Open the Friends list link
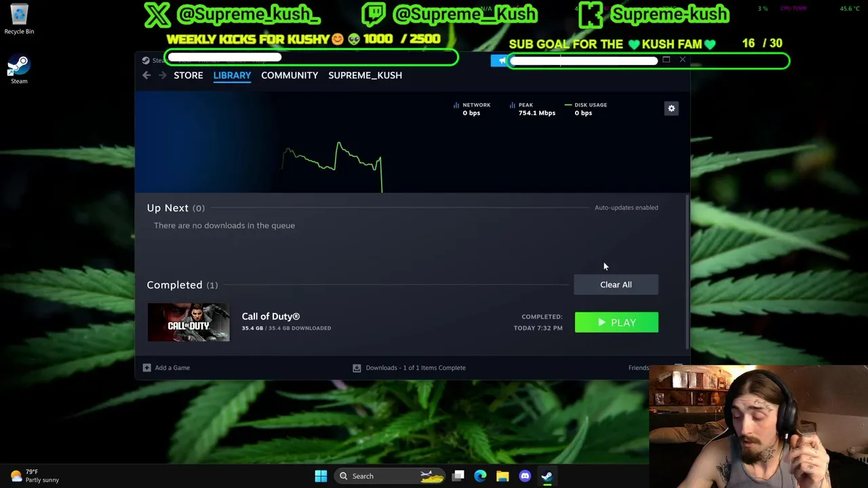Viewport: 868px width, 488px height. 639,367
